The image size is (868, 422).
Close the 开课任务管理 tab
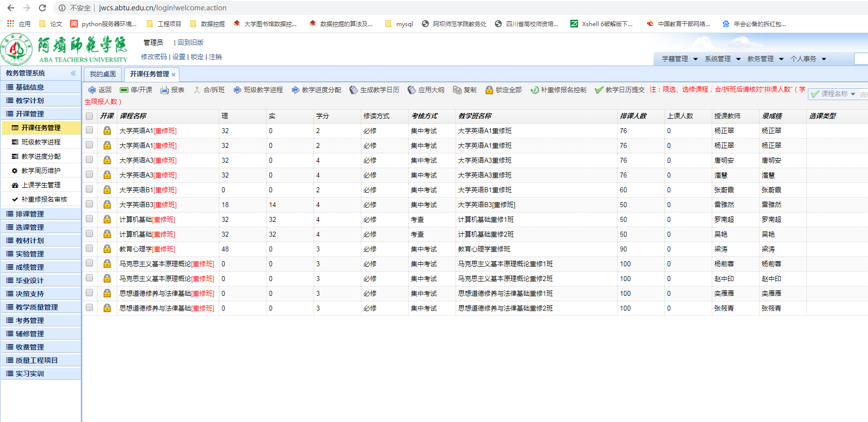click(174, 74)
